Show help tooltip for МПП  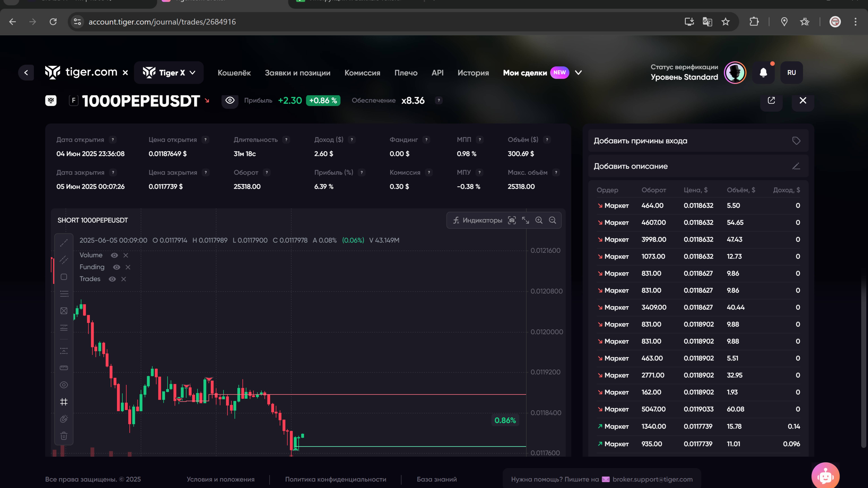coord(480,140)
